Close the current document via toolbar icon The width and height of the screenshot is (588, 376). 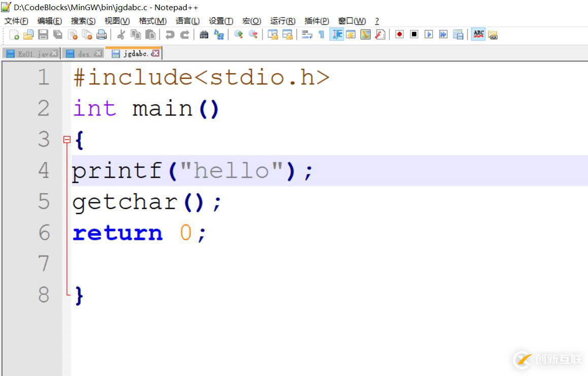[x=73, y=35]
